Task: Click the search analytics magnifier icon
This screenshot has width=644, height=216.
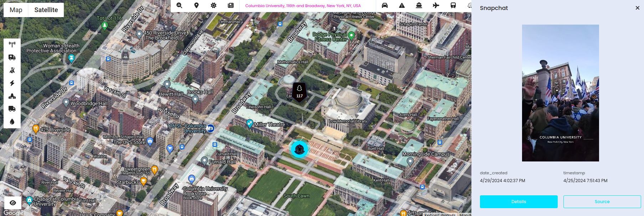Action: [x=179, y=5]
